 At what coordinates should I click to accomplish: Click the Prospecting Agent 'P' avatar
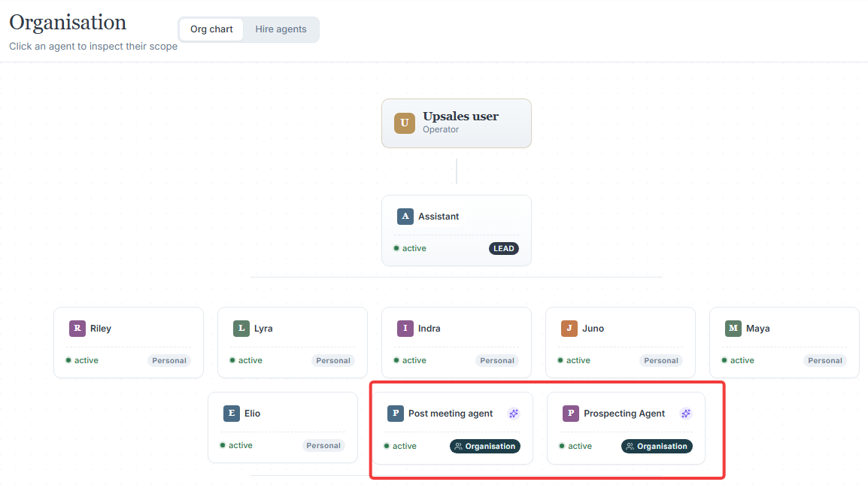(571, 413)
